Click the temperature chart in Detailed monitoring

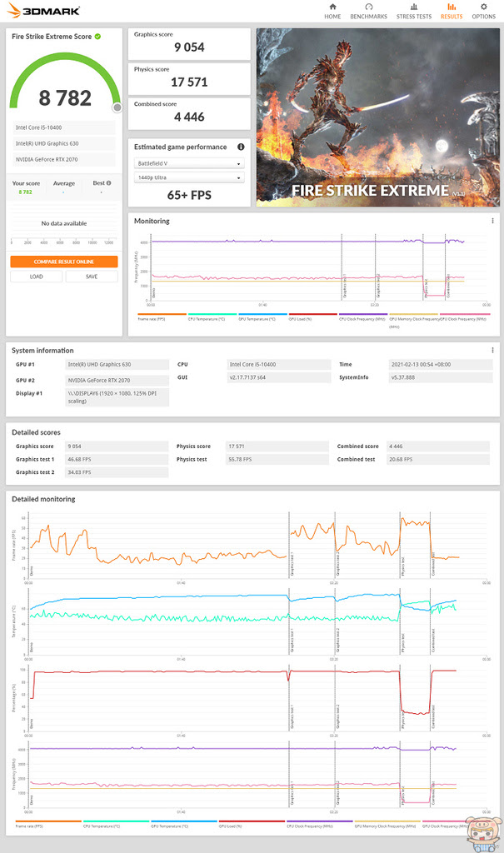[257, 621]
